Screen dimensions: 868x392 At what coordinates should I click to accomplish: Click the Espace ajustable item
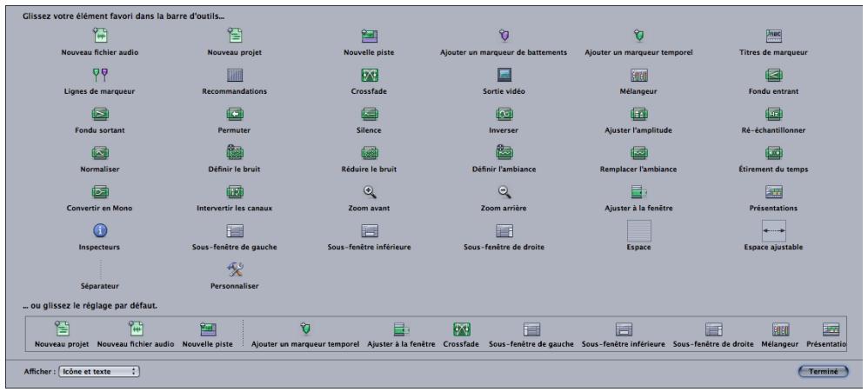773,230
